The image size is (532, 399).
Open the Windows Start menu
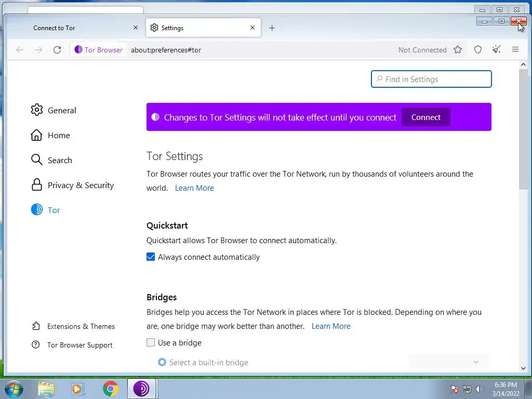[14, 389]
